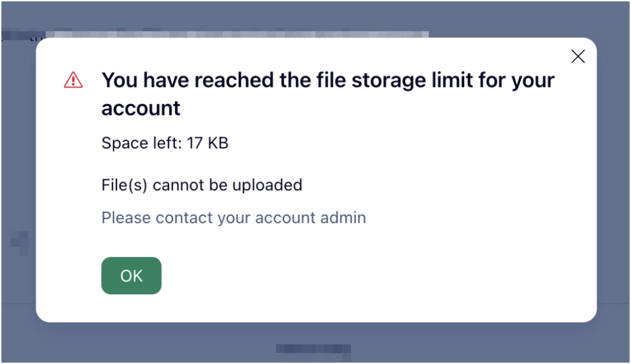
Task: Click the red warning triangle icon
Action: 73,80
